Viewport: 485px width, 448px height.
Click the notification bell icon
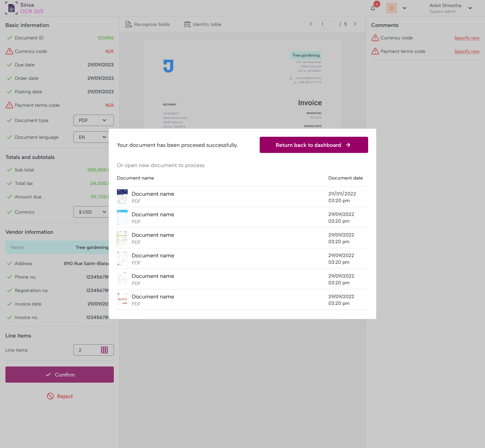373,8
